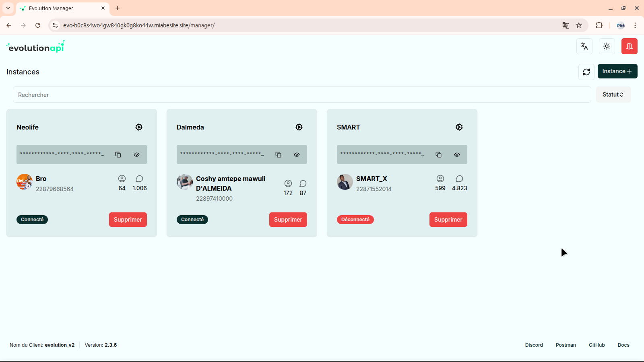Open the browser tab search dropdown
Screen dimensions: 644x362
point(8,8)
